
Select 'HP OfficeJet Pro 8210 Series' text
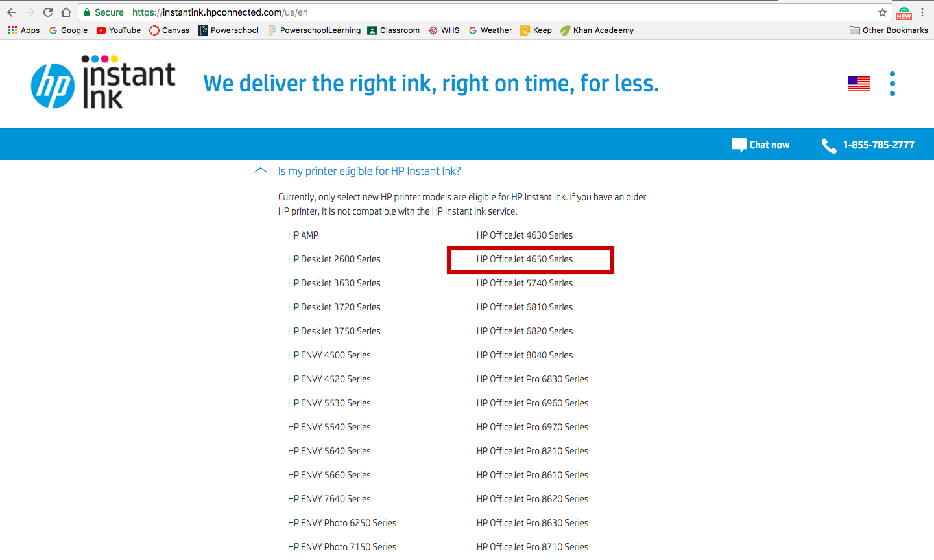click(x=533, y=451)
